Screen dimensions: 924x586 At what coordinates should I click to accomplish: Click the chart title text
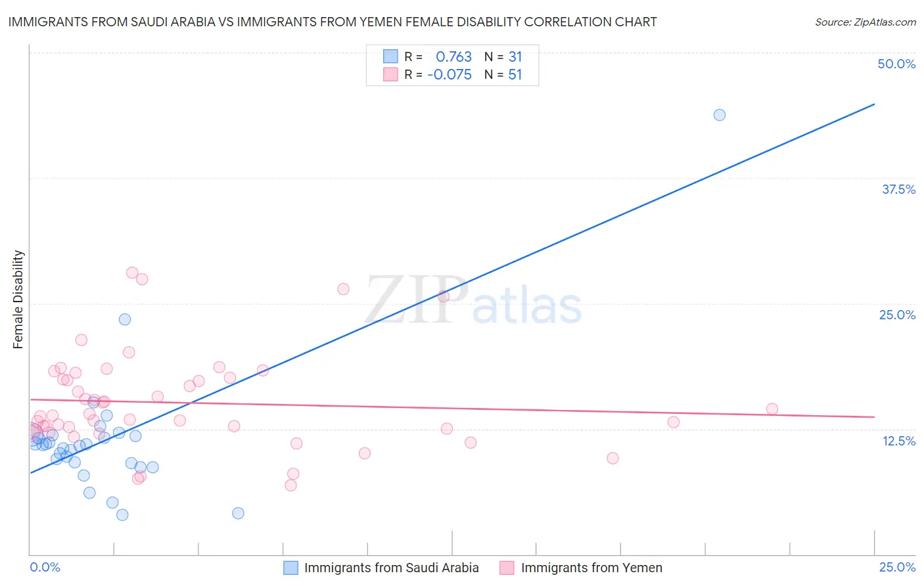click(x=333, y=22)
